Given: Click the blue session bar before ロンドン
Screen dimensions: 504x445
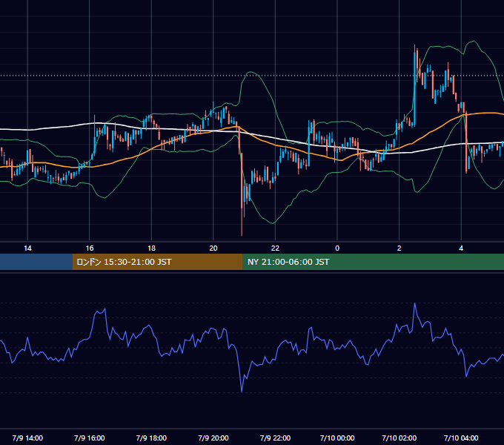Looking at the screenshot, I should click(x=36, y=262).
